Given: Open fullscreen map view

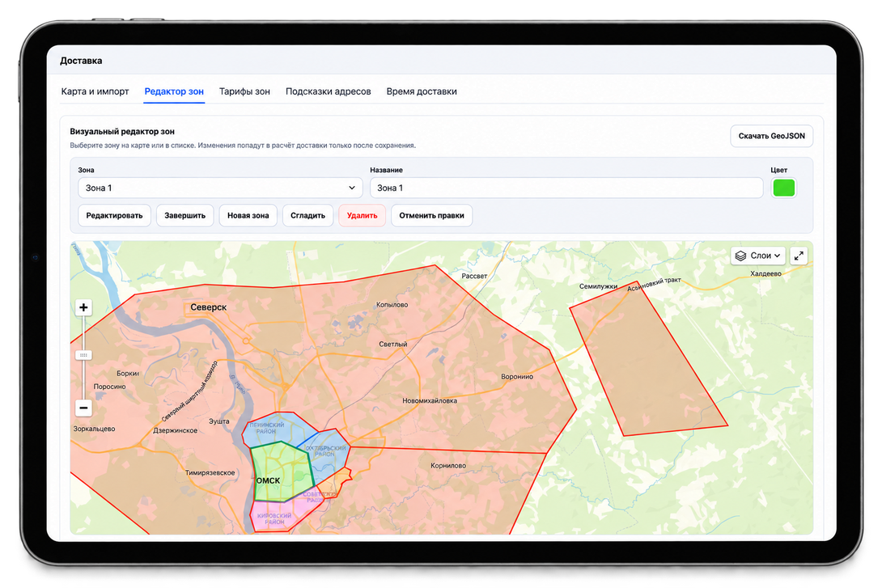Looking at the screenshot, I should (x=799, y=256).
